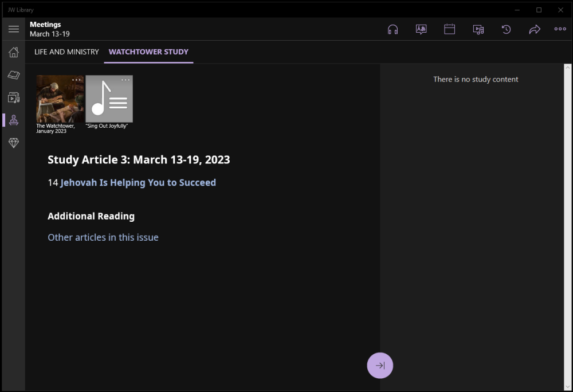Open the calendar date picker
The image size is (573, 392).
(450, 29)
